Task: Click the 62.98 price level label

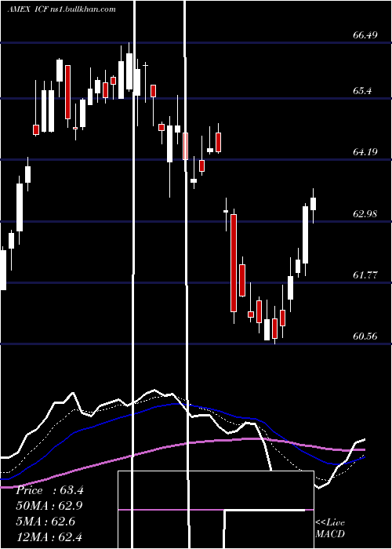Action: coord(365,213)
